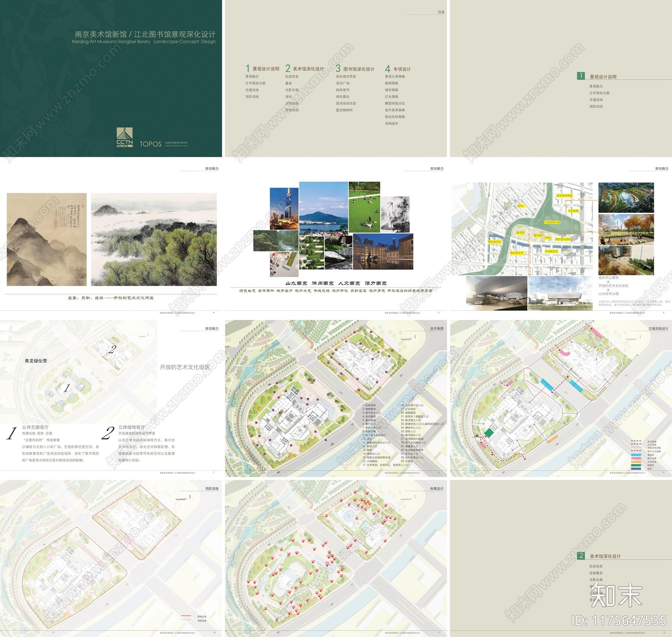Screen dimensions: 672x637
Task: Click contents entry 植物策略
Action: [391, 83]
